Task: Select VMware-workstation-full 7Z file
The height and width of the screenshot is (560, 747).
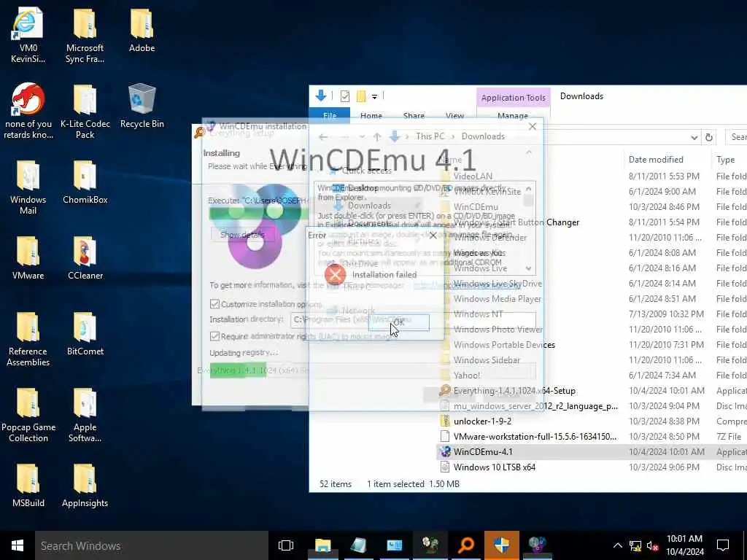Action: coord(592,437)
